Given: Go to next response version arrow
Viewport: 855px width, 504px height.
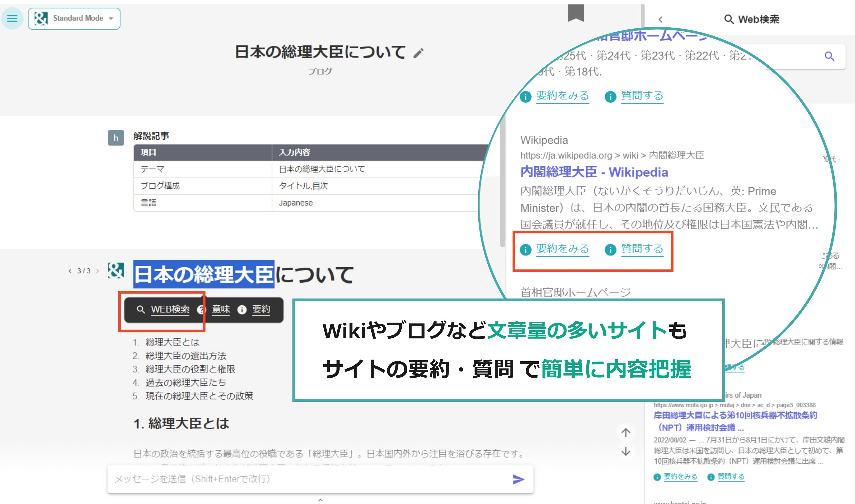Looking at the screenshot, I should tap(98, 271).
